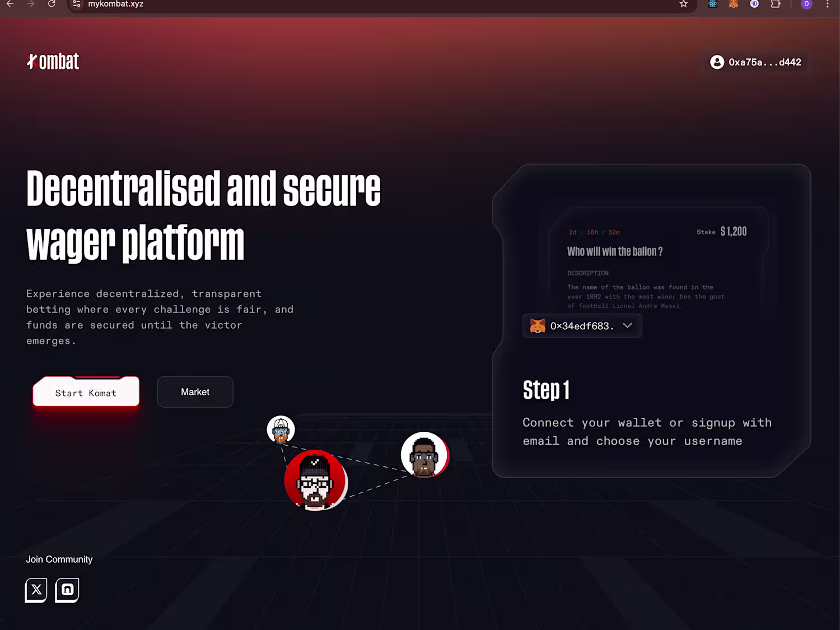
Task: Click the small hooded ape avatar
Action: tap(281, 430)
